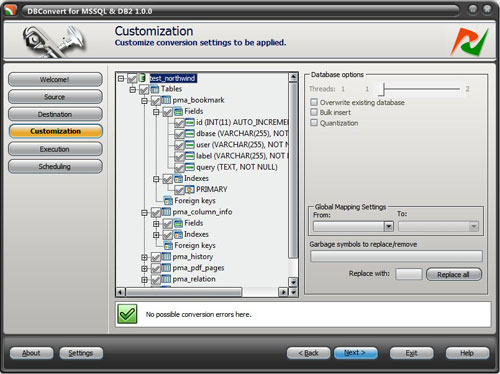Click Foreign keys icon under pma_bookmark
Screen dimensions: 500x374
[x=168, y=201]
